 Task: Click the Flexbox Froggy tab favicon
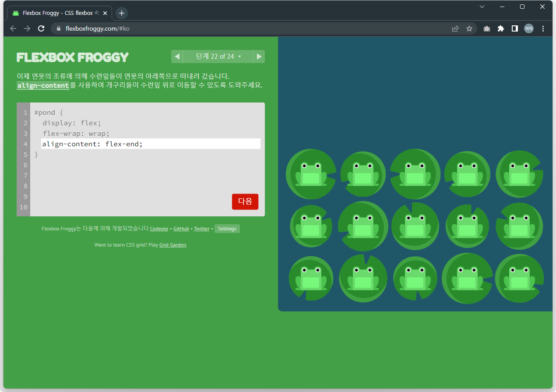click(16, 13)
